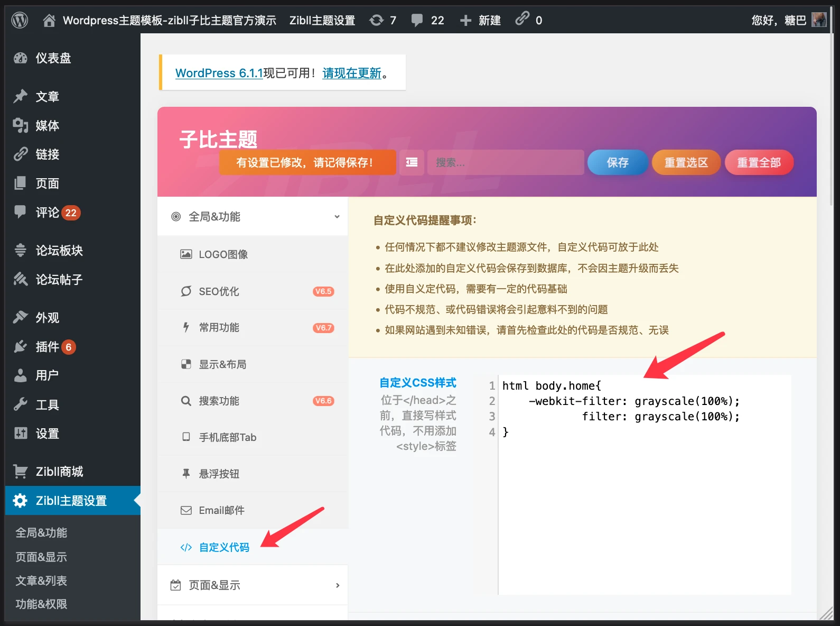Go to 全局&功能 sidebar submenu
Screen dimensions: 840x626
click(x=41, y=532)
